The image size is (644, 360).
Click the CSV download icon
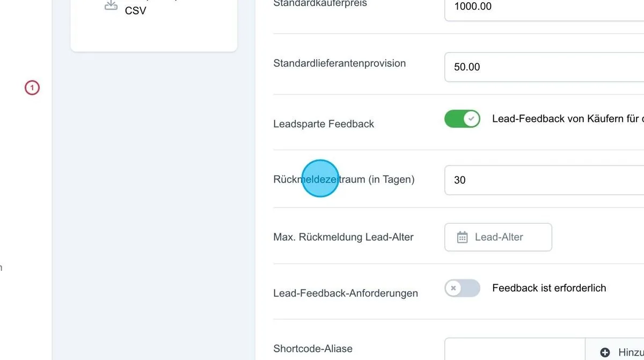pos(111,5)
